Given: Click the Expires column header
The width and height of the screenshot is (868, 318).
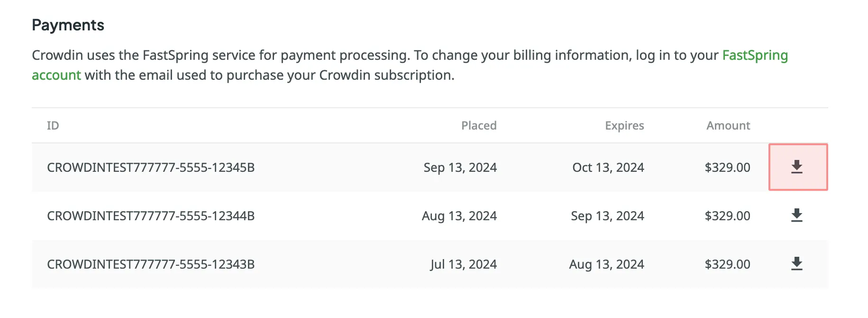Looking at the screenshot, I should point(624,125).
